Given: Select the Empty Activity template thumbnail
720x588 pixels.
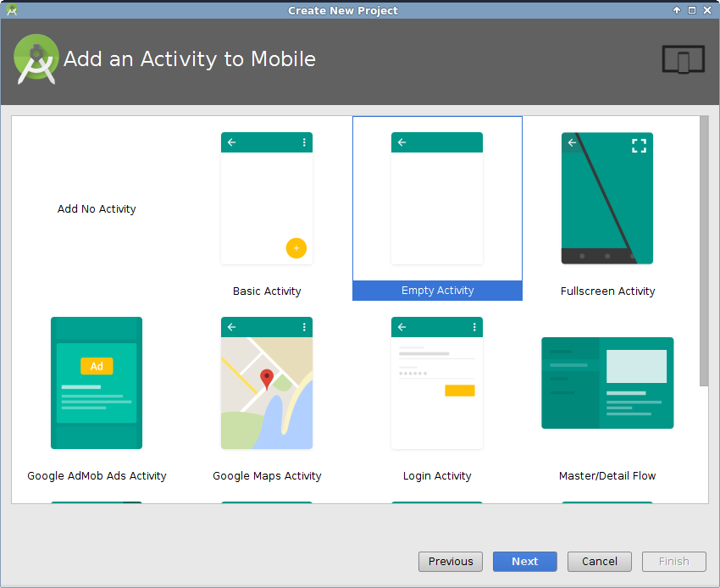Looking at the screenshot, I should (437, 198).
